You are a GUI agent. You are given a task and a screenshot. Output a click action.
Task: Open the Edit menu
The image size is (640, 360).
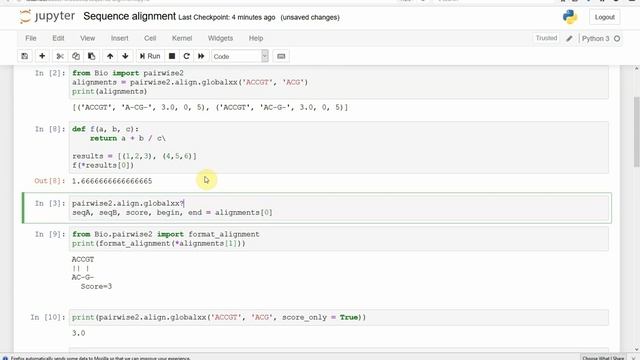pyautogui.click(x=58, y=38)
